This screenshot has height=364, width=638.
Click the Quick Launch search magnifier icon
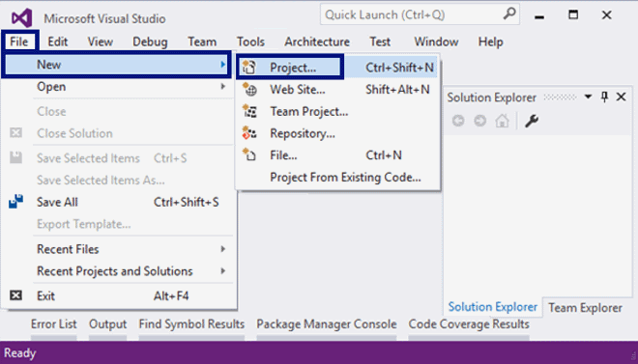point(509,14)
